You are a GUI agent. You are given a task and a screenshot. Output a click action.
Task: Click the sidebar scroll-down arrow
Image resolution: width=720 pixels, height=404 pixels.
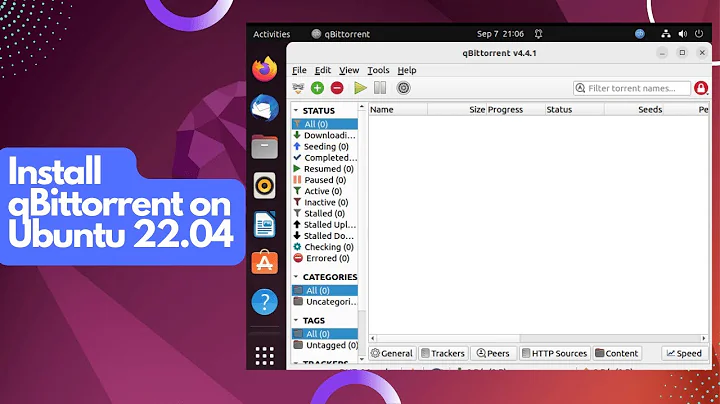click(362, 359)
